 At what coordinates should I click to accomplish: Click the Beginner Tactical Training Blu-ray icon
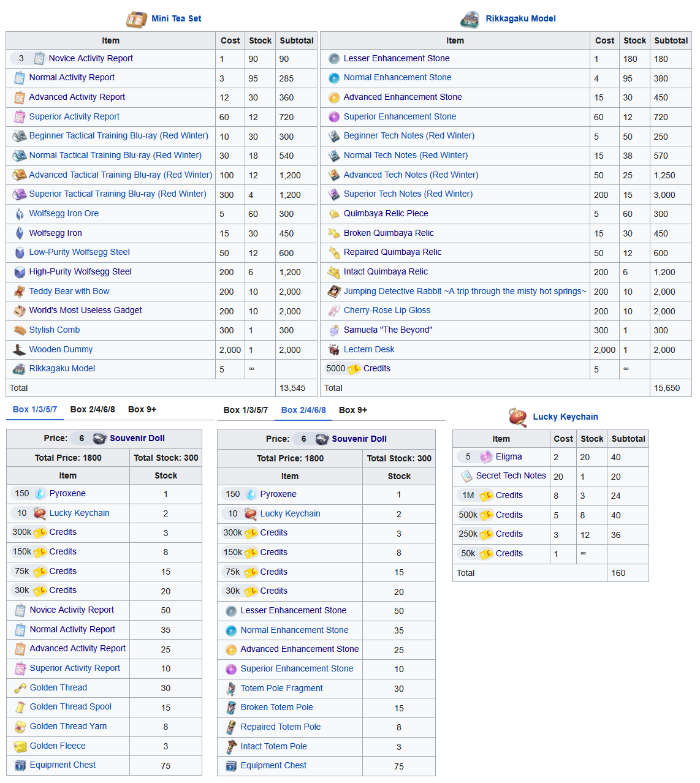coord(20,136)
